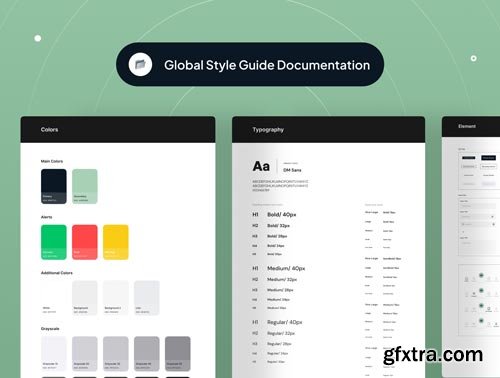Click the Main Colors section label
Screen dimensions: 500x378
(x=52, y=161)
